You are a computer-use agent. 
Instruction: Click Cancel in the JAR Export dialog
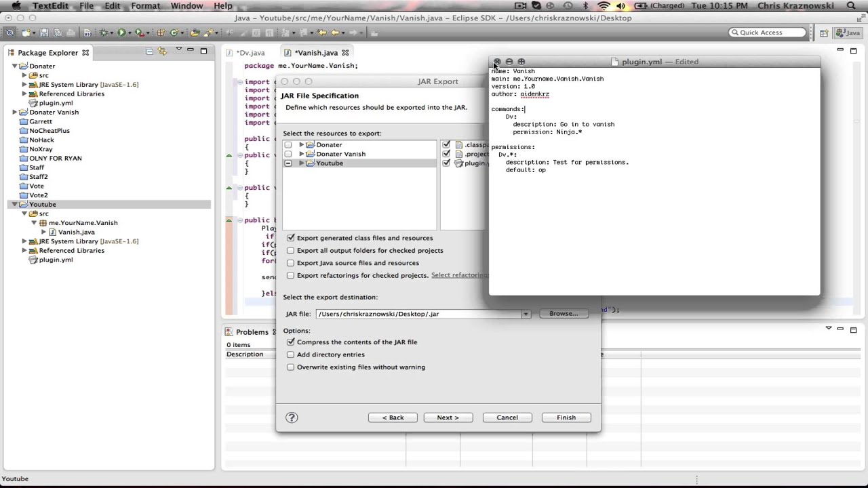[507, 418]
